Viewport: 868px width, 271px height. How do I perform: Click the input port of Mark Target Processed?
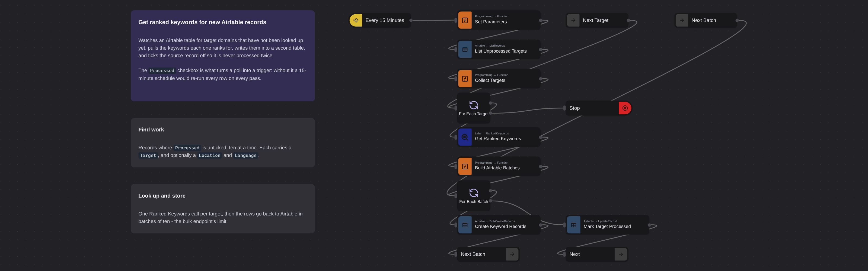pos(564,225)
